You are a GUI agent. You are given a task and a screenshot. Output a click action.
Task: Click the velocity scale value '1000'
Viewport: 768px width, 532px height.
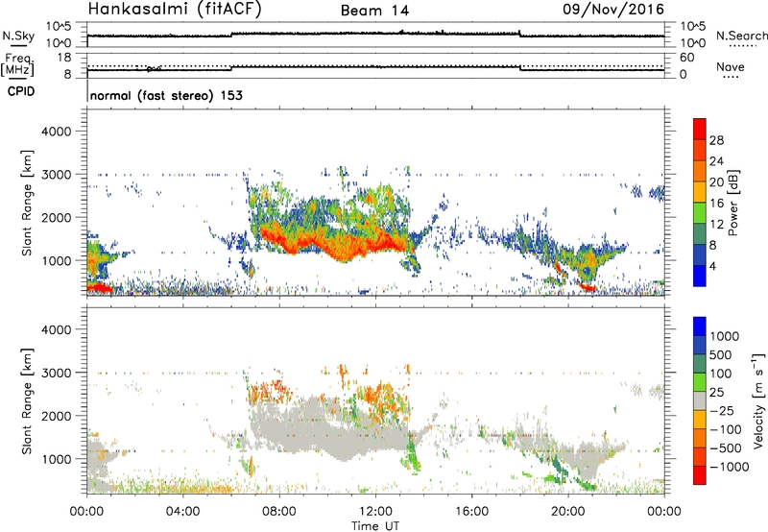point(725,336)
